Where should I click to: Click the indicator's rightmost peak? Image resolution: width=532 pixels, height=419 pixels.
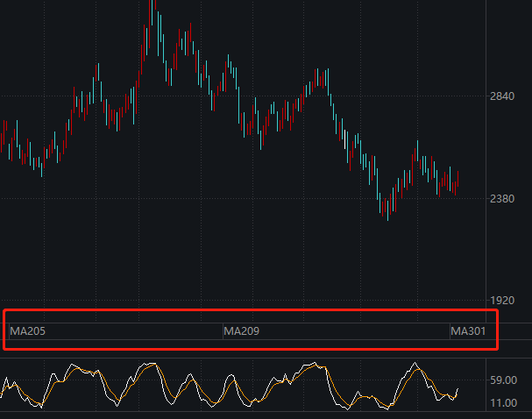coord(415,363)
